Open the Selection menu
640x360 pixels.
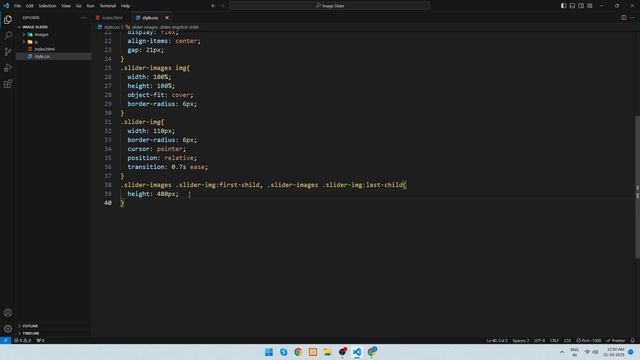47,6
